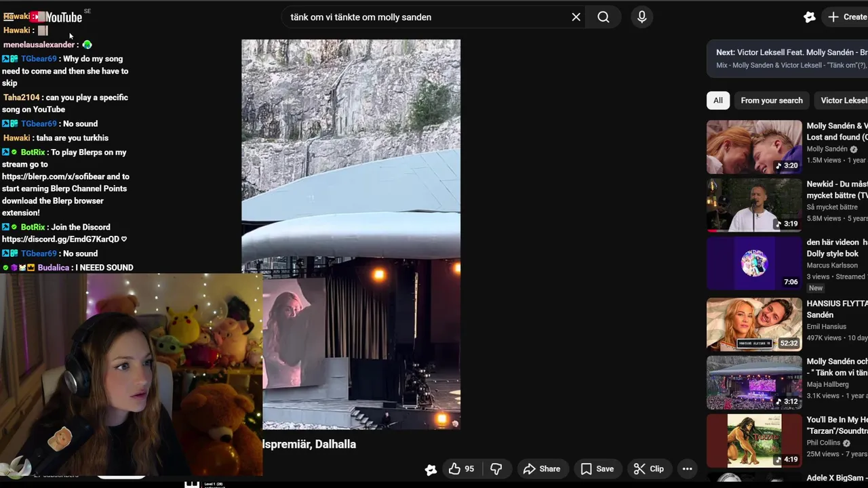Open Dolly style bok video thumbnail
This screenshot has width=868, height=488.
[754, 264]
